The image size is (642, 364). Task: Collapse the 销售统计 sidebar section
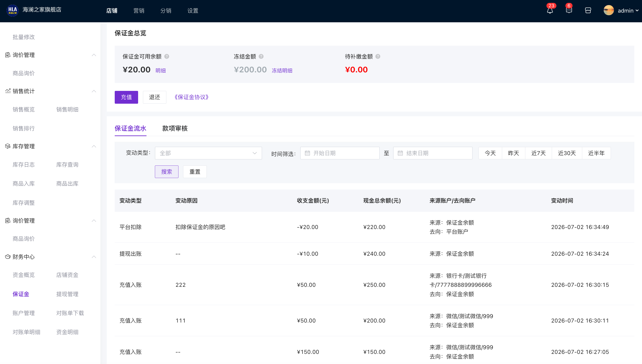[x=94, y=91]
